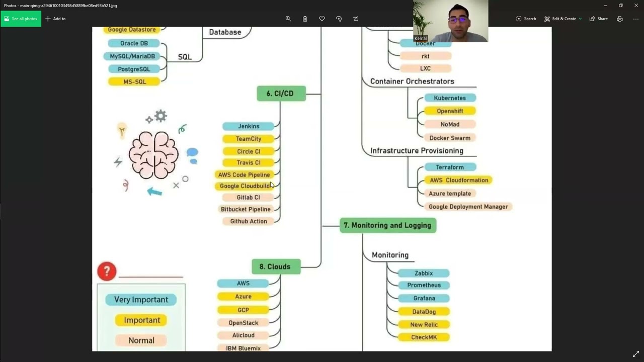Click the NoMad label
This screenshot has height=362, width=644.
point(450,124)
